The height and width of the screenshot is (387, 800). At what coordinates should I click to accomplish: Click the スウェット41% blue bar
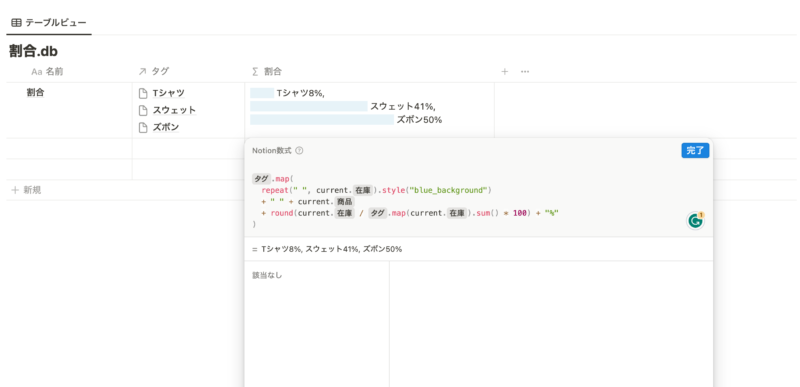tap(309, 106)
